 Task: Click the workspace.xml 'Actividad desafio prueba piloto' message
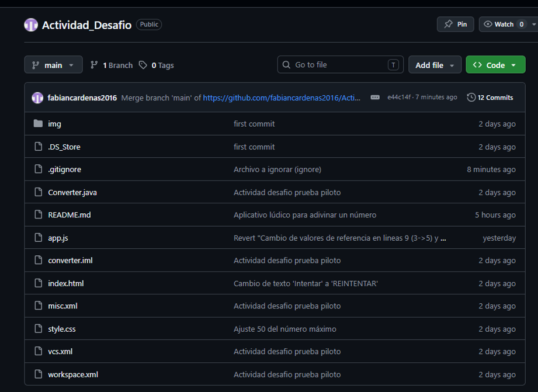(x=287, y=374)
